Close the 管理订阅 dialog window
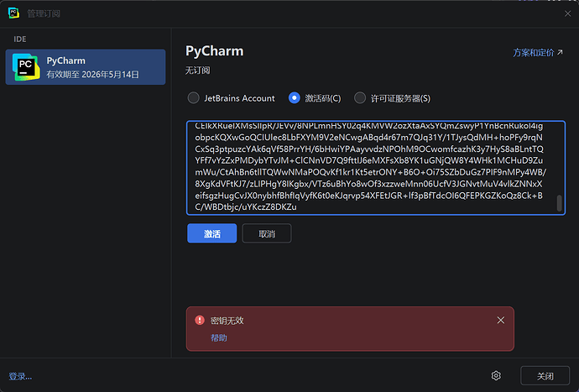 567,13
